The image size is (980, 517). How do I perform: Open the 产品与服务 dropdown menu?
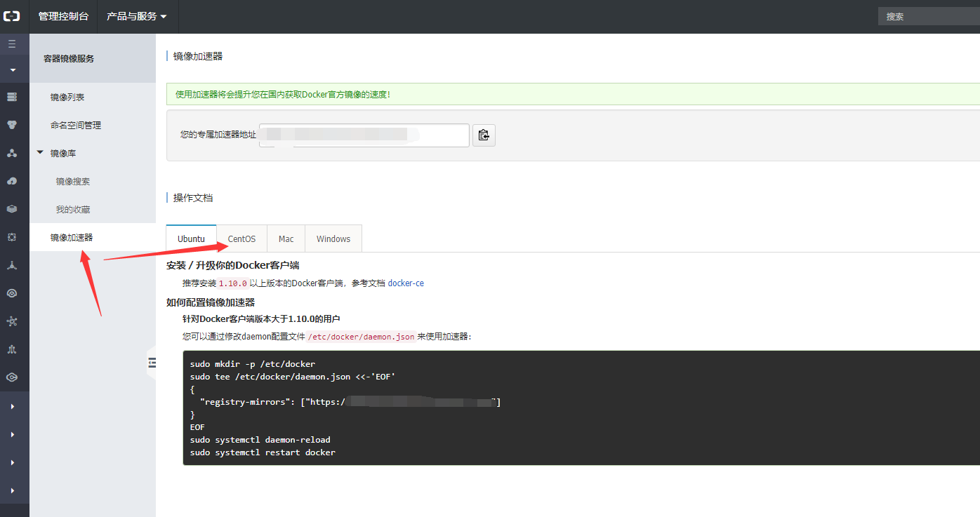(x=137, y=16)
